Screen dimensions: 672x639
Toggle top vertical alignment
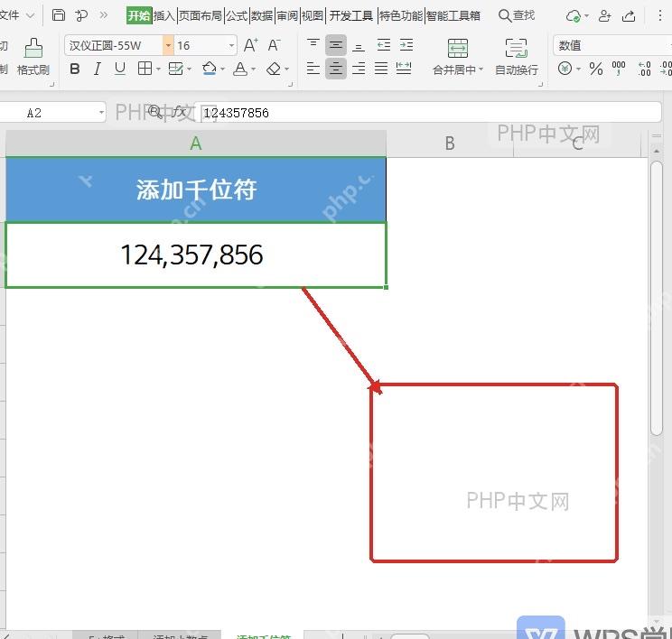(x=313, y=44)
